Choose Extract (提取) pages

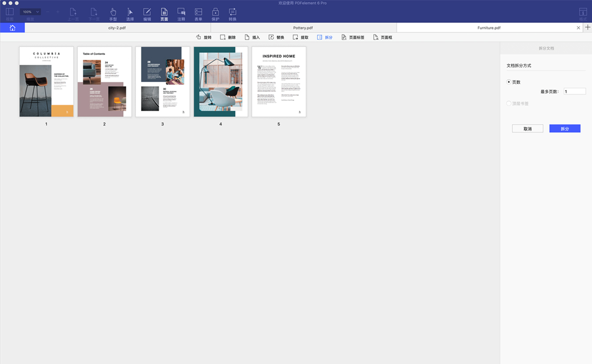pyautogui.click(x=300, y=38)
